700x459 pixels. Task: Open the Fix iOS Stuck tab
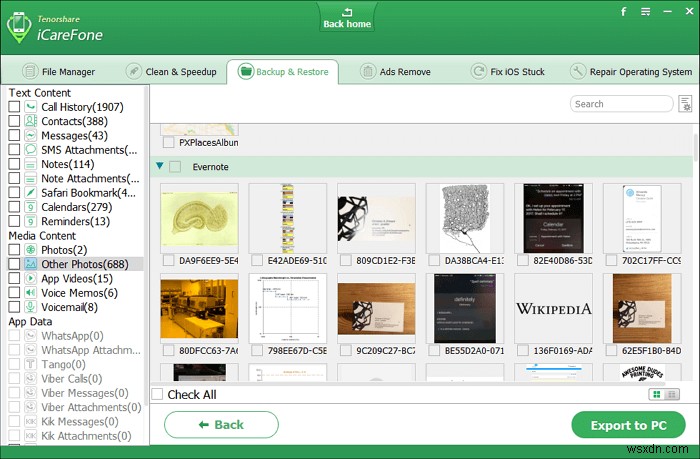pos(508,71)
